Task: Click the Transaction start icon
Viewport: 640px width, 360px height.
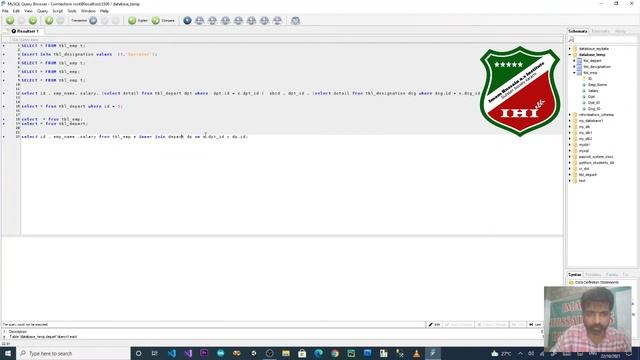Action: [93, 20]
